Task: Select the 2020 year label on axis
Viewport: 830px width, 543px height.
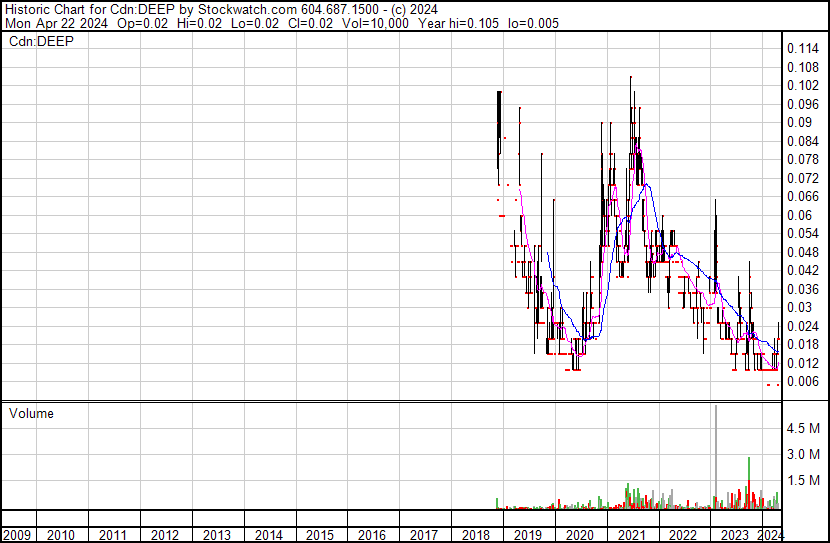Action: point(580,535)
